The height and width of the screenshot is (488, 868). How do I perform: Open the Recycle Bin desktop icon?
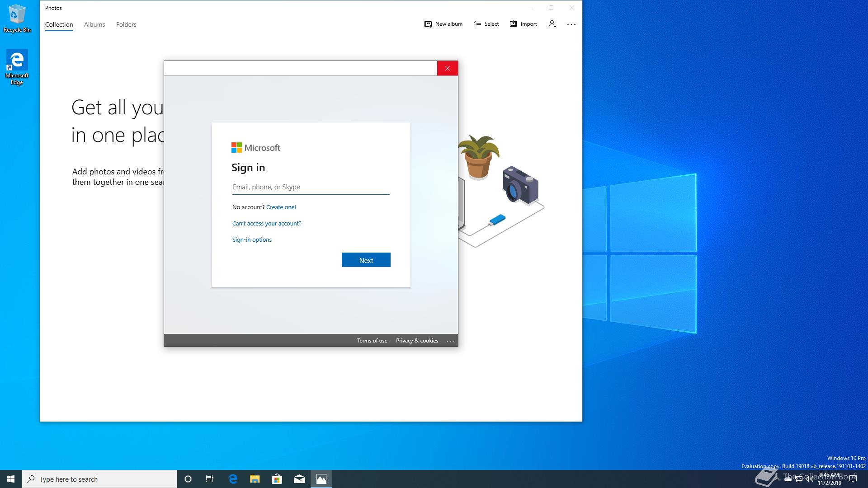click(17, 19)
